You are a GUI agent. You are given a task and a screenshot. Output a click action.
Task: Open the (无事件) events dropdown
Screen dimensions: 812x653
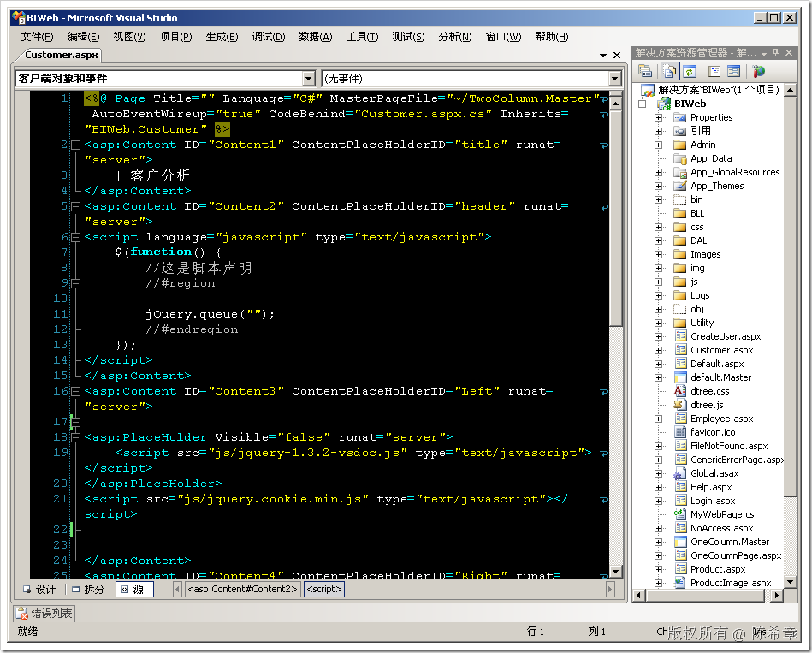point(471,79)
